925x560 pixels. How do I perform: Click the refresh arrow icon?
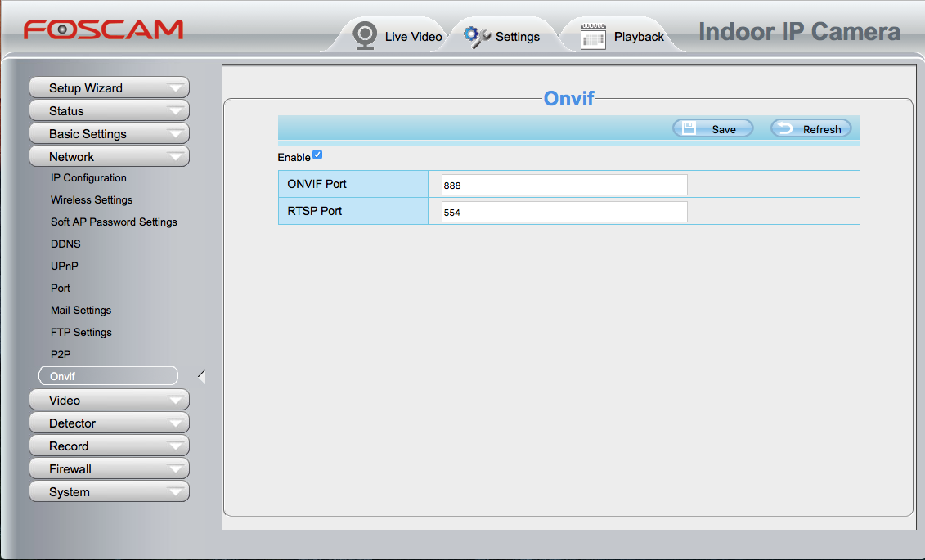click(784, 128)
